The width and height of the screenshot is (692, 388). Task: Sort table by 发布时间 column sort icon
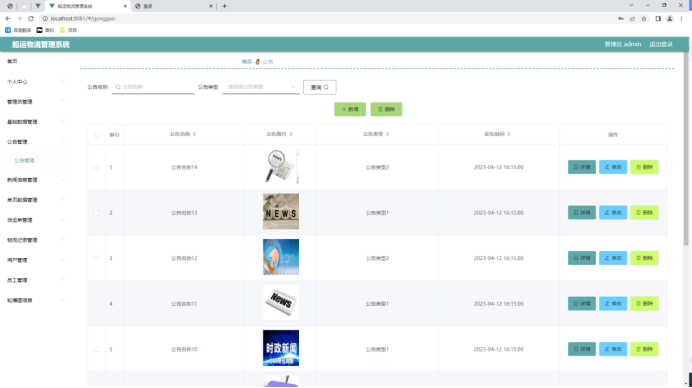(509, 134)
